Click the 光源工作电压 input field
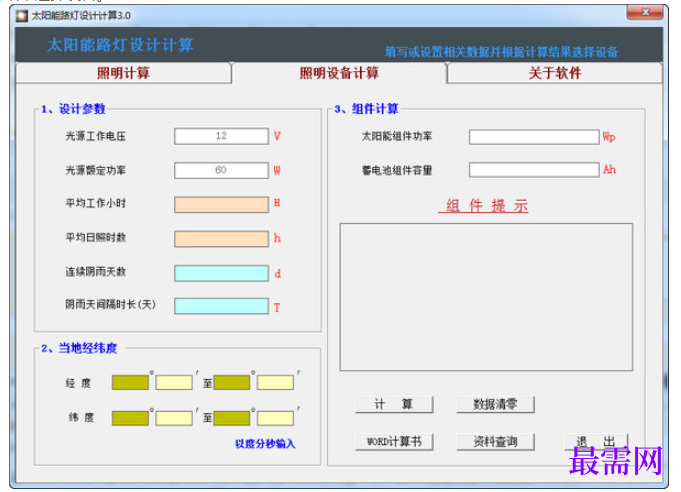This screenshot has width=681, height=492. (x=221, y=136)
